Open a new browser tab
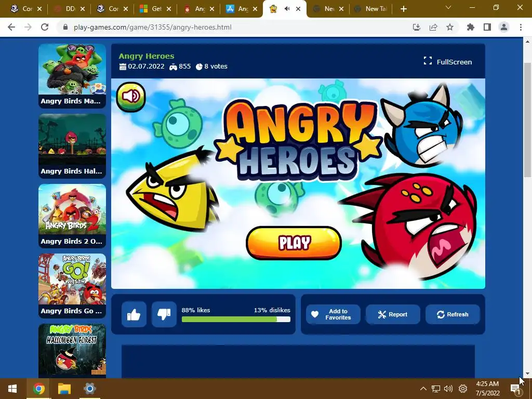The width and height of the screenshot is (532, 399). point(403,9)
